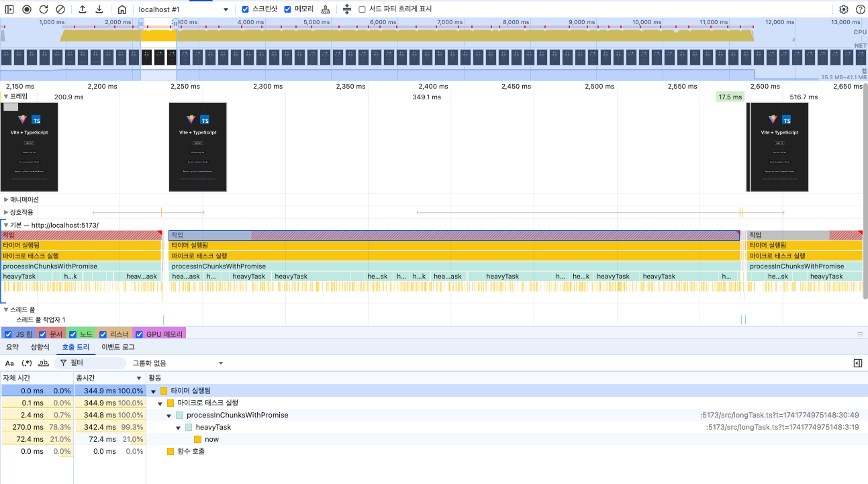Click right handle of overview selection window

(x=176, y=23)
